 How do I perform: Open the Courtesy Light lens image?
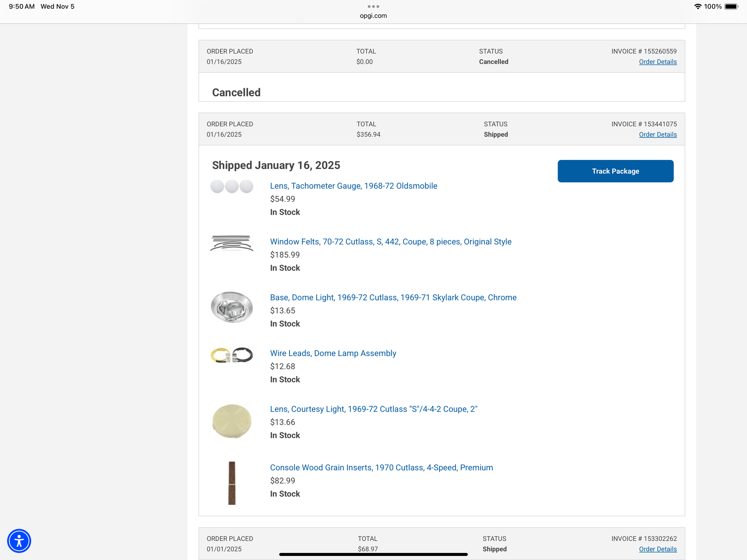232,421
